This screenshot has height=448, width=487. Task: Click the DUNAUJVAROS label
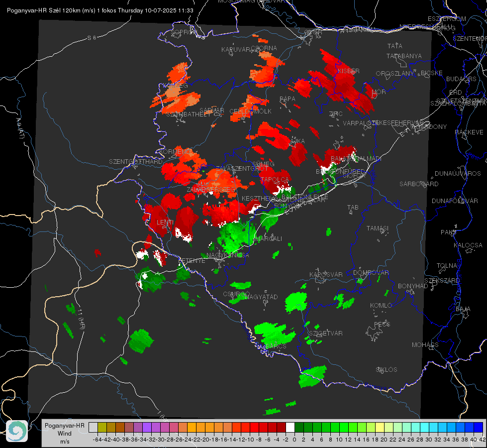tap(458, 174)
